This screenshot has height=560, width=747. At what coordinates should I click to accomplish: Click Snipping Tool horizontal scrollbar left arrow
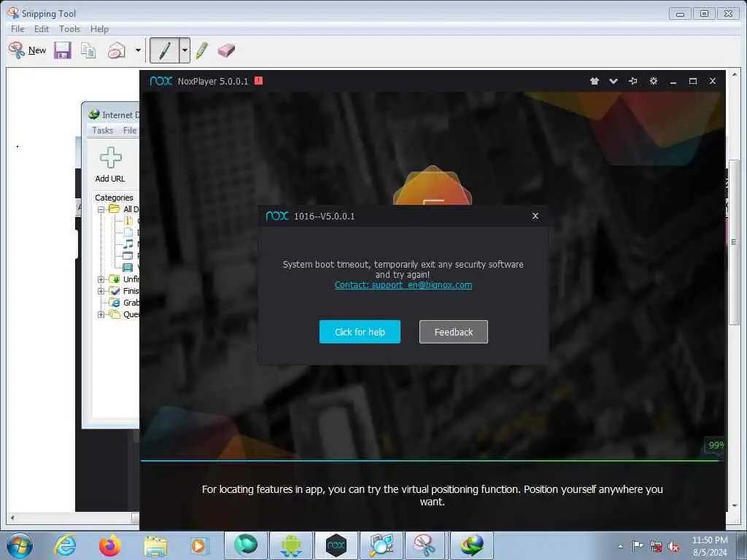click(x=12, y=518)
